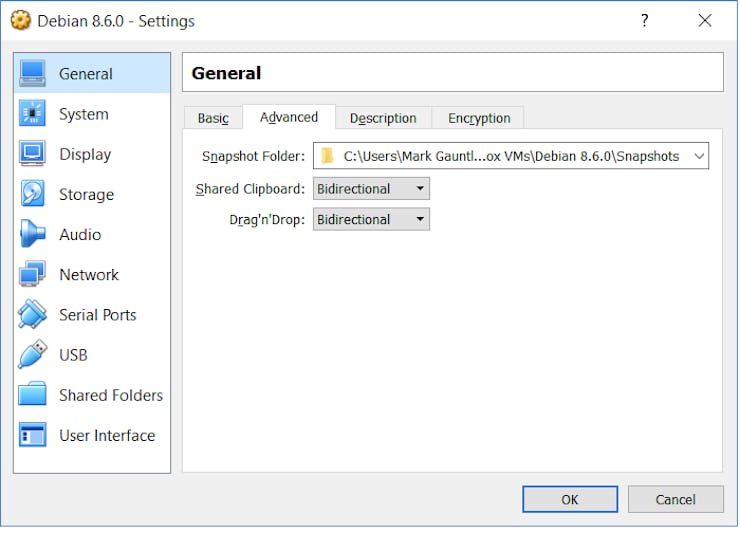This screenshot has width=740, height=533.
Task: Click the Serial Ports plug icon
Action: pyautogui.click(x=33, y=314)
